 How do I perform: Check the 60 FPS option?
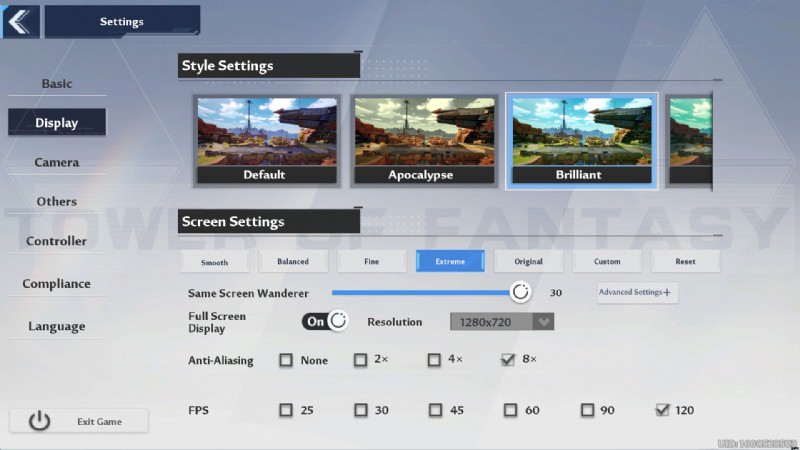point(510,410)
